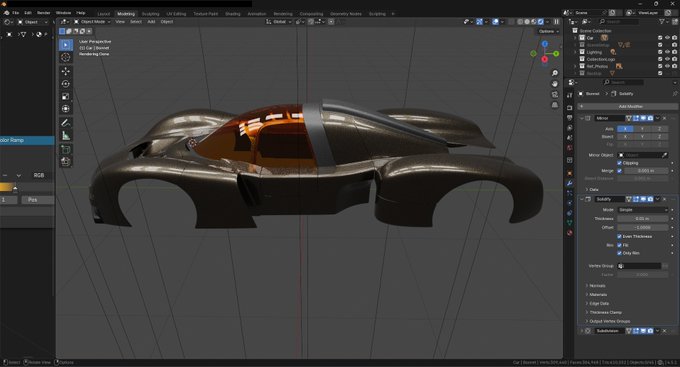Pause viewport render button in header
Viewport: 680px width, 367px height.
coord(556,22)
